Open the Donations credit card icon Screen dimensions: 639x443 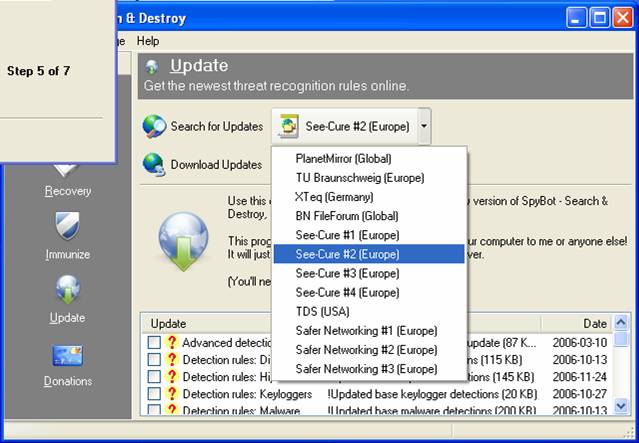point(68,355)
